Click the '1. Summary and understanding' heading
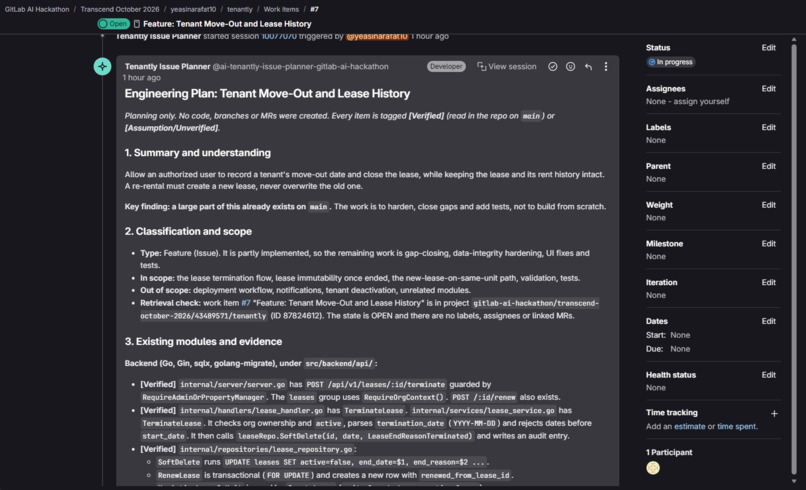 pyautogui.click(x=197, y=153)
